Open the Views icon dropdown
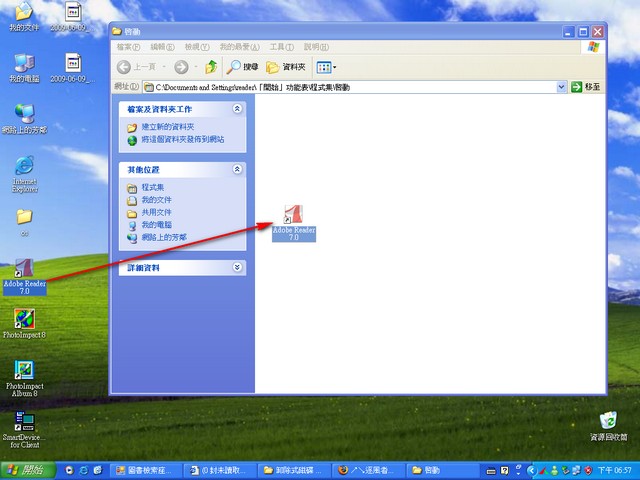The height and width of the screenshot is (480, 640). [x=326, y=67]
